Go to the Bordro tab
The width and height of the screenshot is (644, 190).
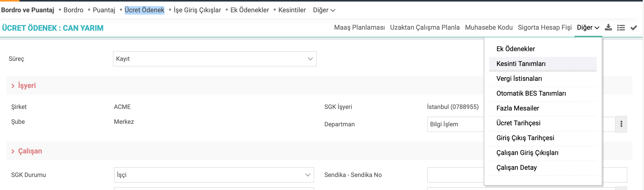(x=73, y=10)
